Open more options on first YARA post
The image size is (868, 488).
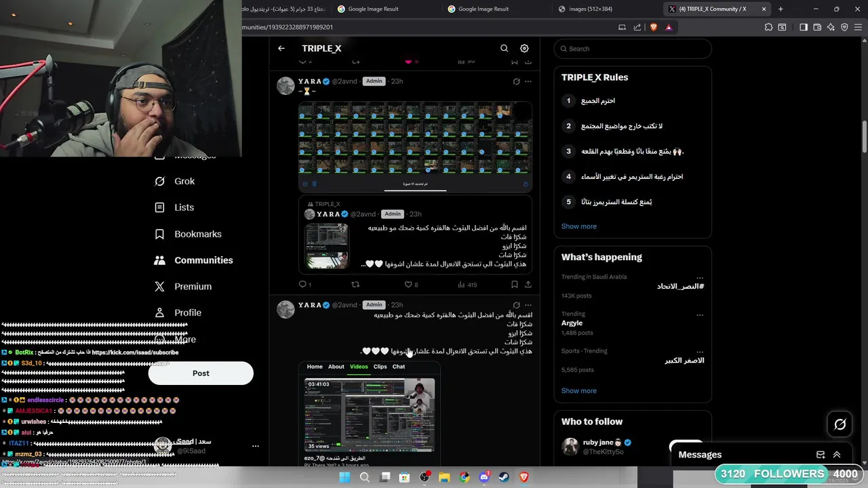528,81
